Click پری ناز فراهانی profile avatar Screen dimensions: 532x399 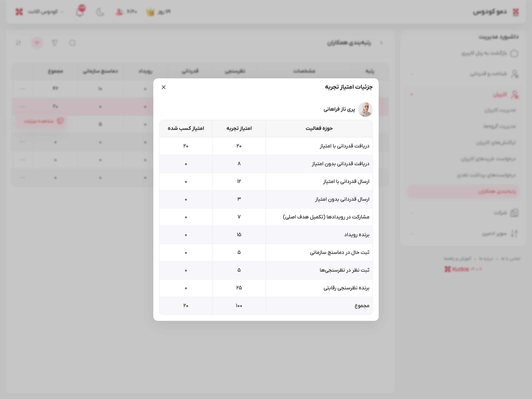click(365, 109)
